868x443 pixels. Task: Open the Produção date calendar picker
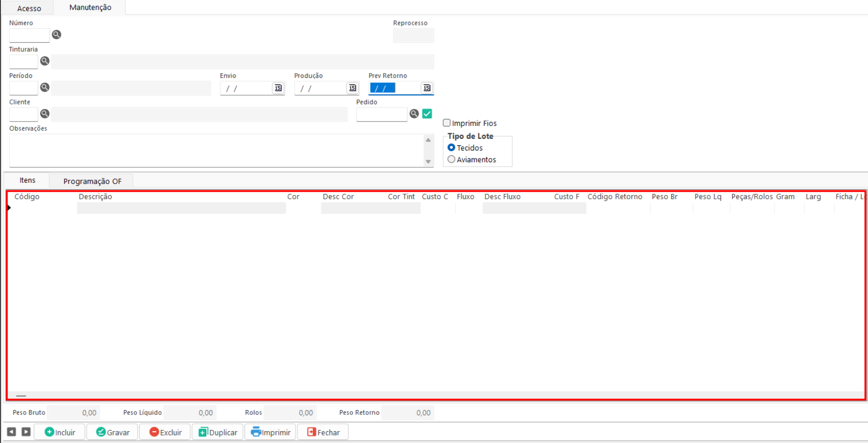click(352, 88)
